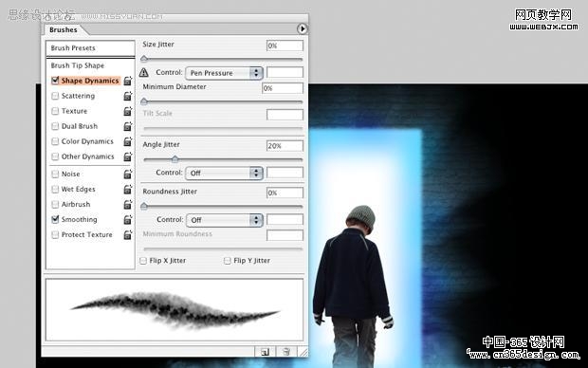
Task: Open the Brush Tip Shape section
Action: [78, 65]
